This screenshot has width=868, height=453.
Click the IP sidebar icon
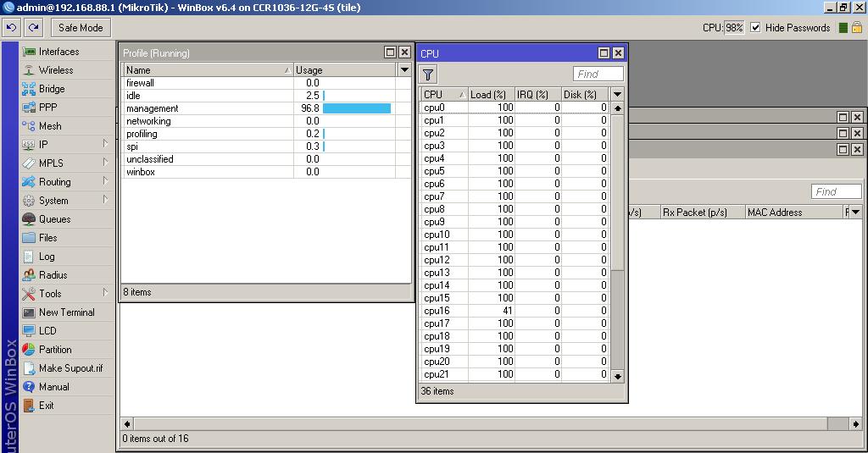[x=29, y=144]
